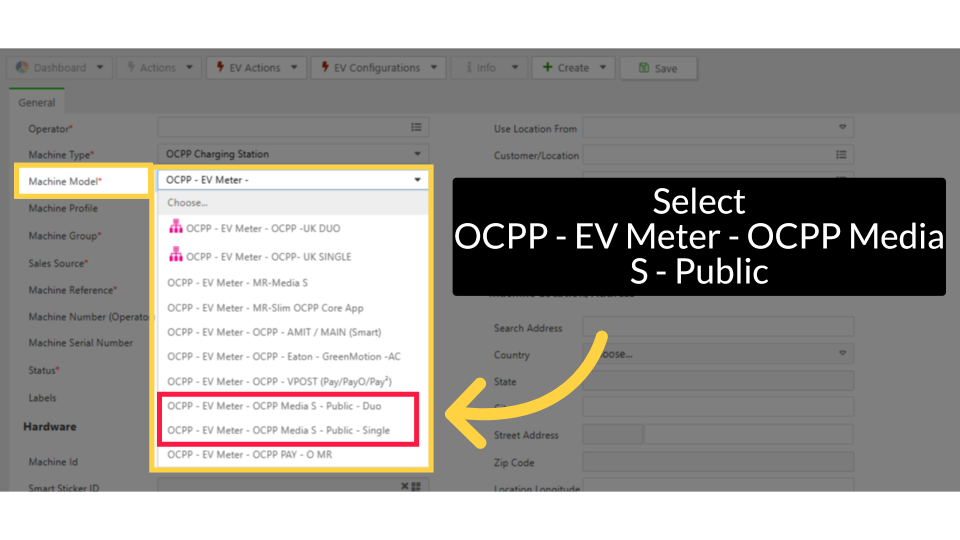
Task: Click the pink network icon beside UK DUO
Action: (176, 227)
